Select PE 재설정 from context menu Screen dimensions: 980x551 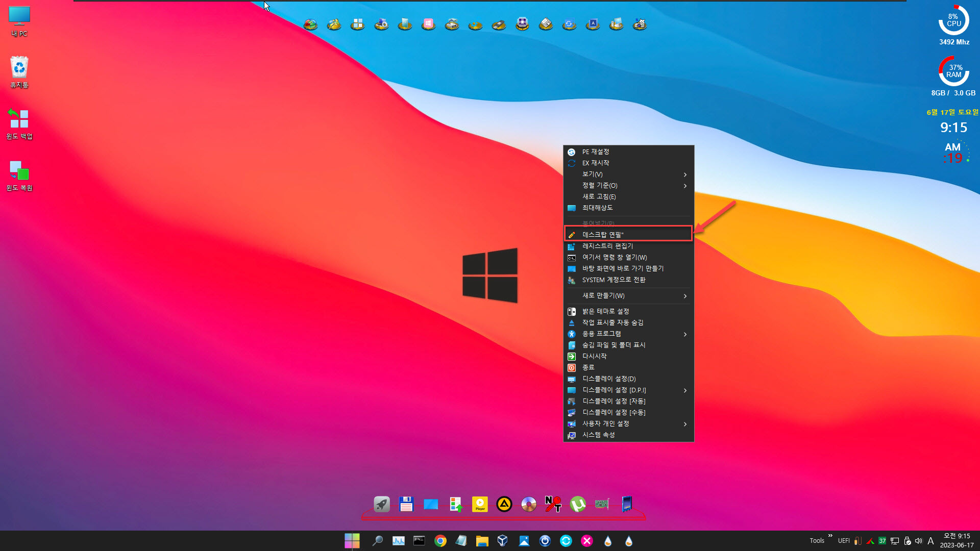tap(629, 152)
